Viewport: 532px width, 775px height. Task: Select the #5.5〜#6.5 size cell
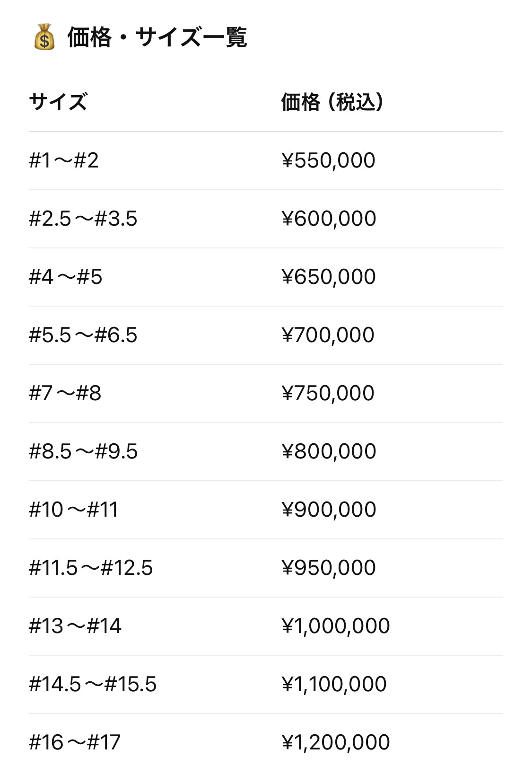83,335
